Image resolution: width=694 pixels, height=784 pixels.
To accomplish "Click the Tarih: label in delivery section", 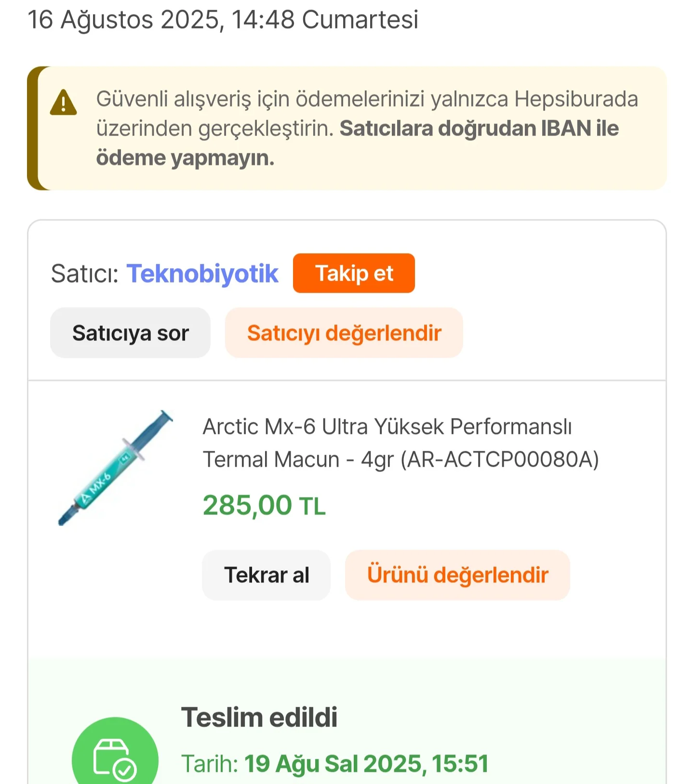I will point(210,764).
